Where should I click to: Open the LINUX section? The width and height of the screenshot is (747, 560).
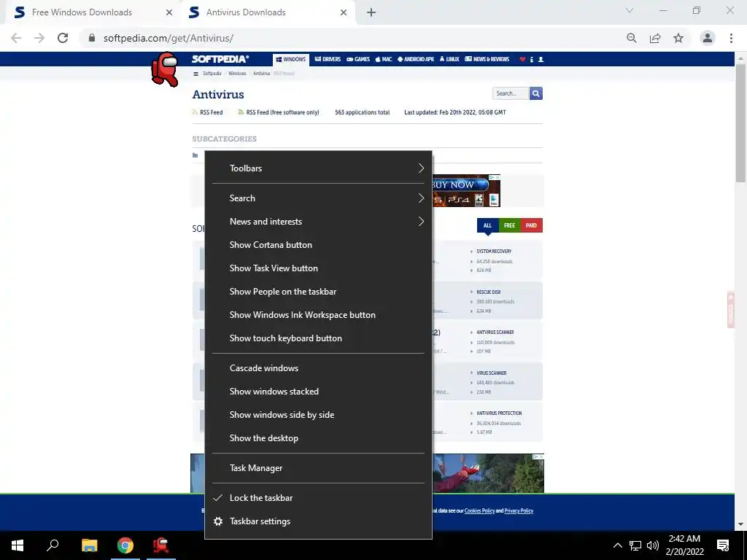[449, 60]
